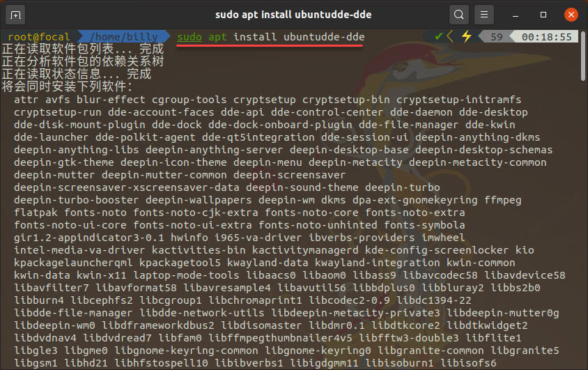
Task: Click package name laptop-mode-tools
Action: coord(187,275)
